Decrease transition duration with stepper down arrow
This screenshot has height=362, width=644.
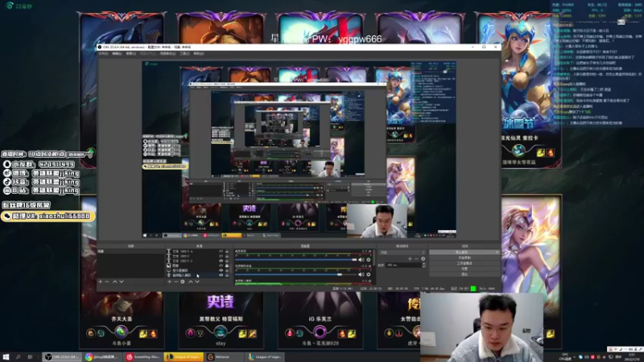[424, 267]
